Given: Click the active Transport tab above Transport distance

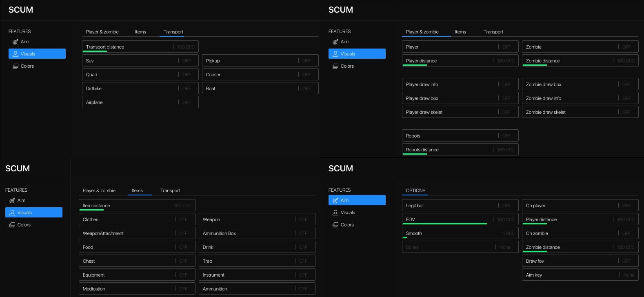Looking at the screenshot, I should tap(173, 32).
